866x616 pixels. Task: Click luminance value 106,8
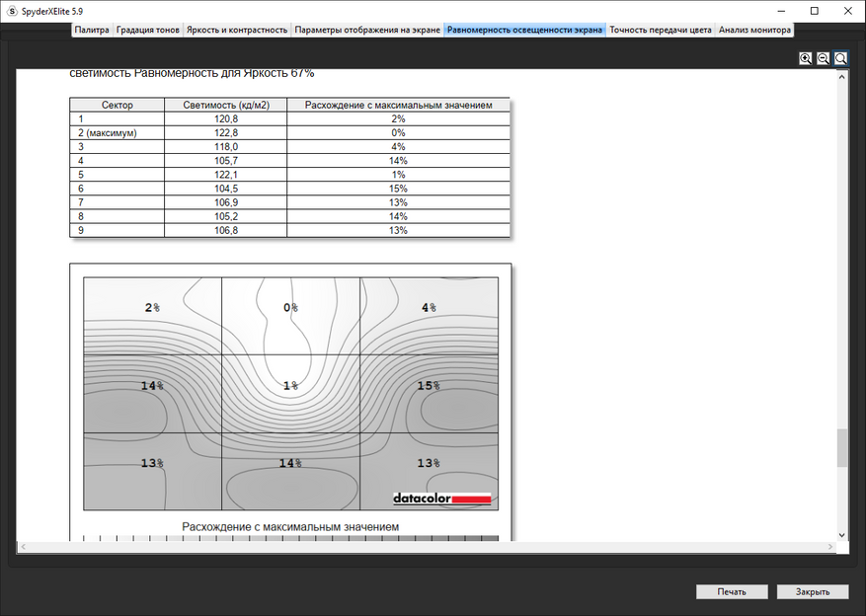coord(226,230)
